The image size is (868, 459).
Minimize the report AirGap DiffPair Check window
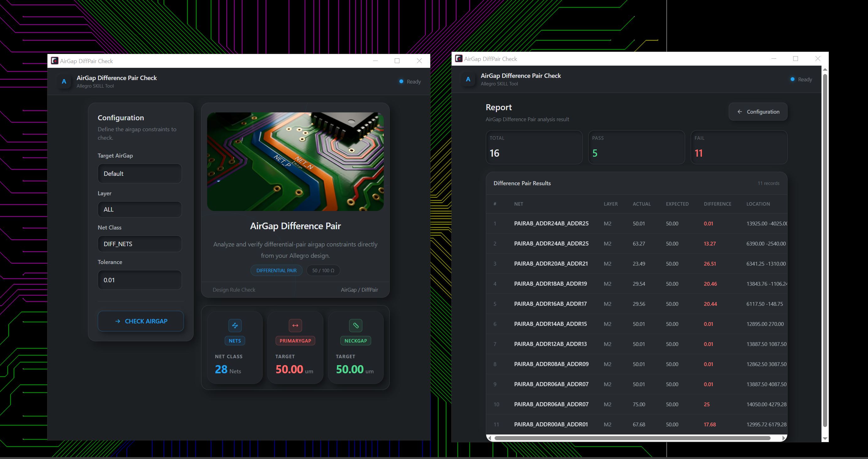click(x=774, y=59)
